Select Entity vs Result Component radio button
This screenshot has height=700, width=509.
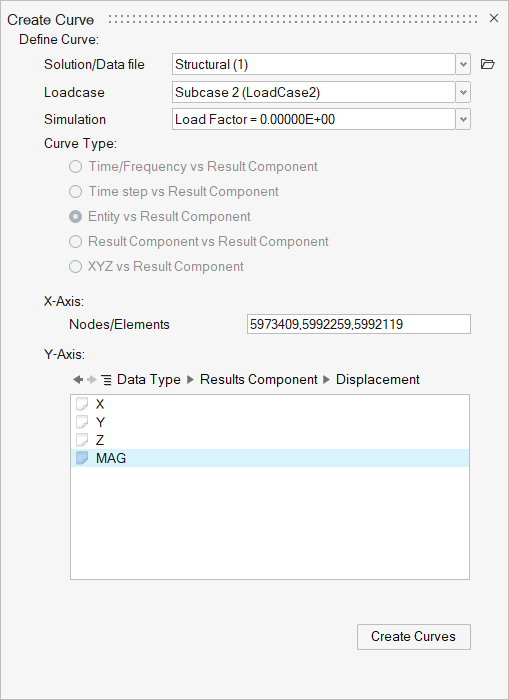(75, 217)
